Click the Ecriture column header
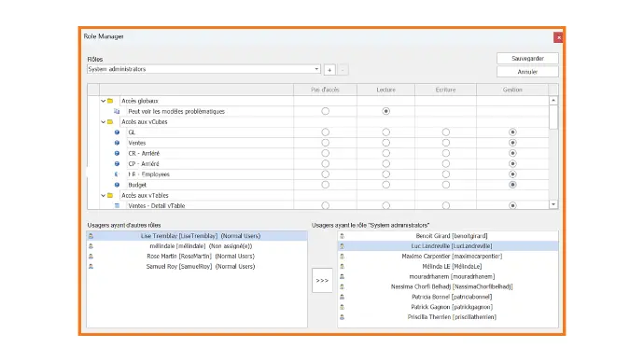The width and height of the screenshot is (644, 362). coord(445,90)
